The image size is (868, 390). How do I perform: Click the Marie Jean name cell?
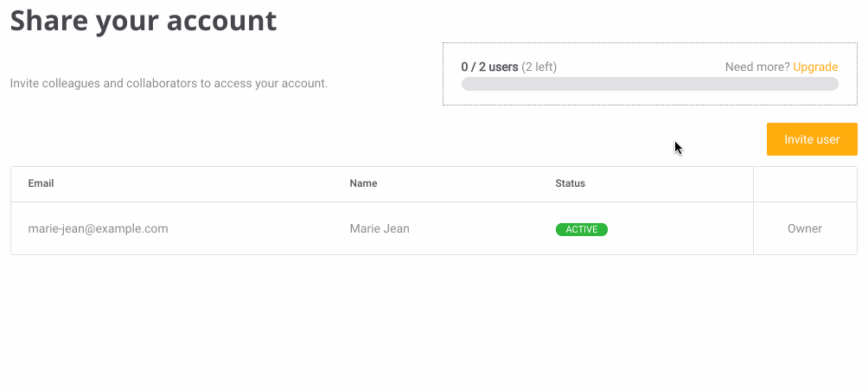click(380, 229)
